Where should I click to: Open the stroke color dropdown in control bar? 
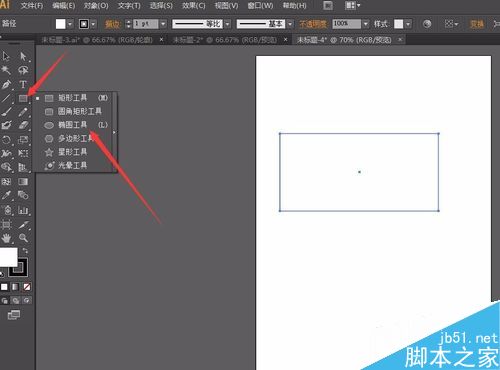[93, 24]
